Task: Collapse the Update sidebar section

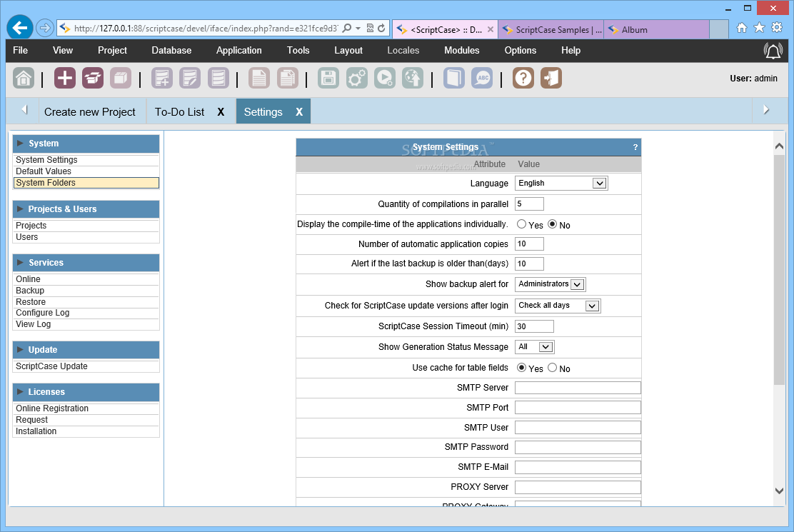Action: [86, 350]
